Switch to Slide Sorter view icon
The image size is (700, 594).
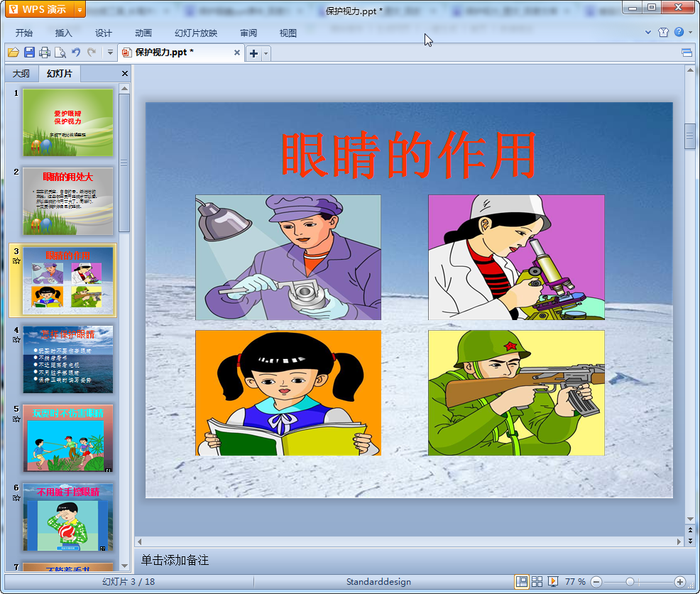pyautogui.click(x=537, y=581)
